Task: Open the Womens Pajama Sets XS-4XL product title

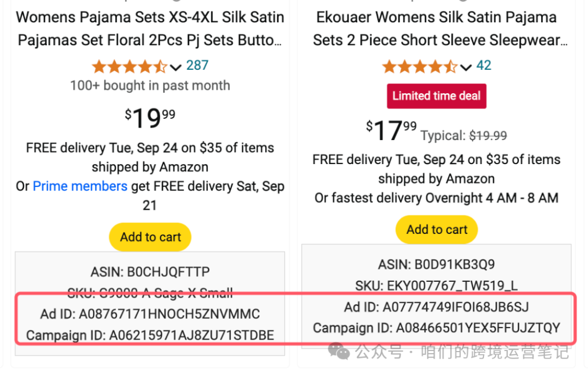Action: tap(150, 29)
